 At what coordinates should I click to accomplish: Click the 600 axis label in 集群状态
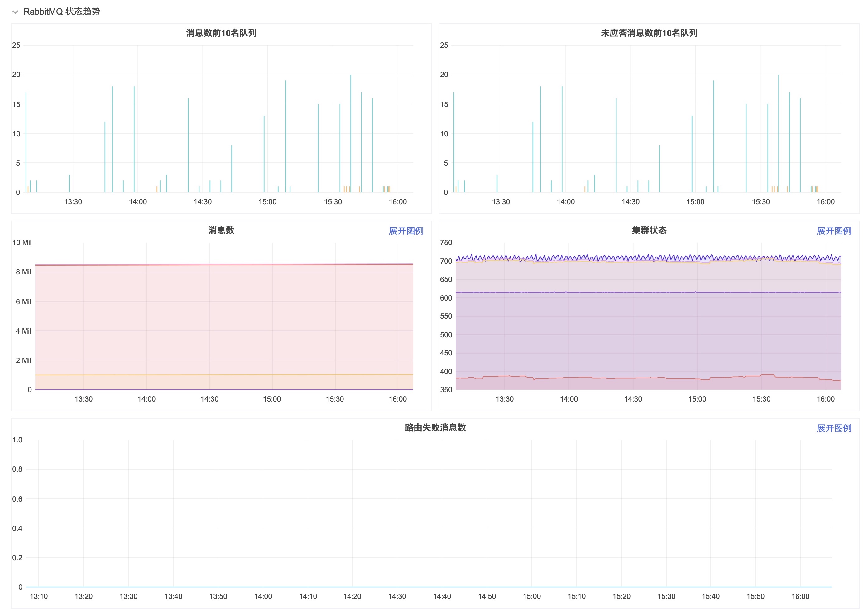pyautogui.click(x=446, y=298)
